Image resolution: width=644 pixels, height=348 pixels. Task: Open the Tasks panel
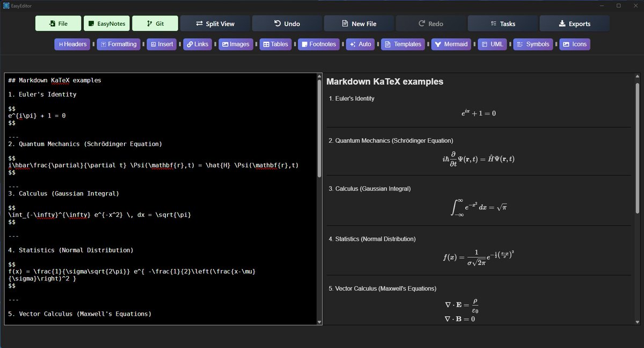[x=503, y=24]
